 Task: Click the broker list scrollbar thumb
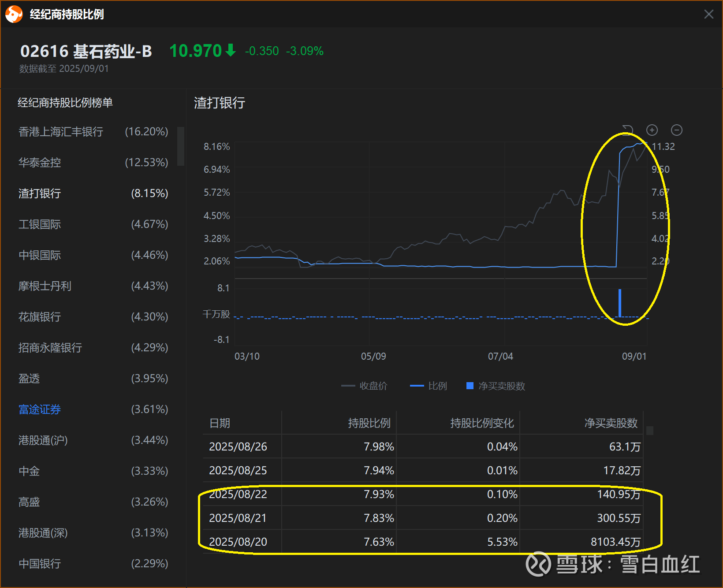(180, 146)
